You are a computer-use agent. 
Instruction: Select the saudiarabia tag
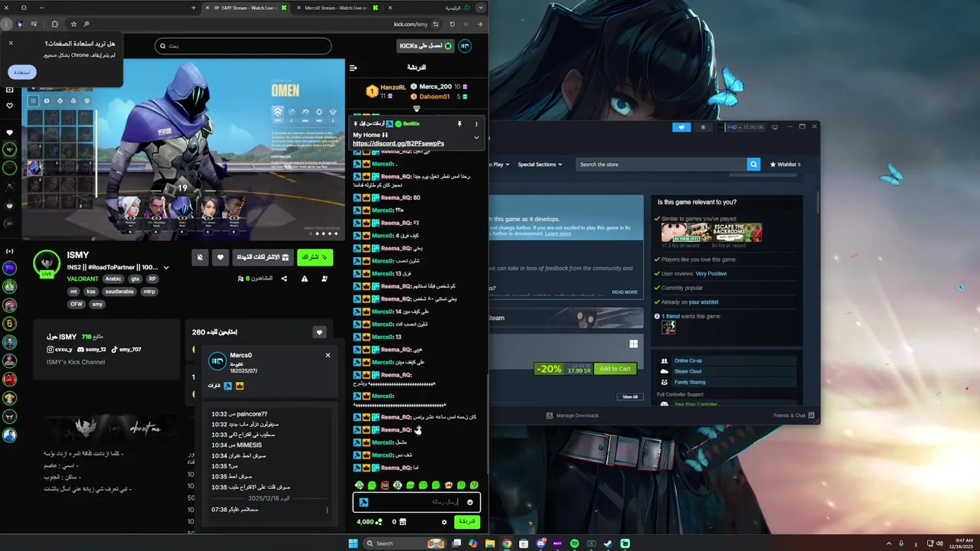[x=120, y=292]
